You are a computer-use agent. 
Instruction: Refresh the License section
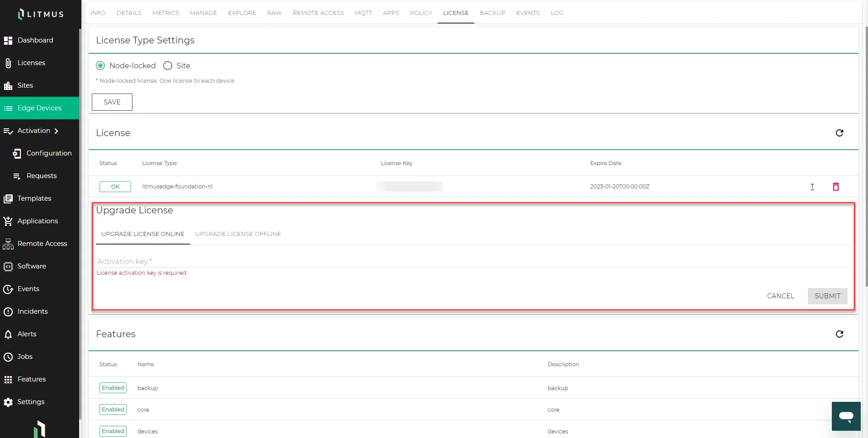coord(840,133)
